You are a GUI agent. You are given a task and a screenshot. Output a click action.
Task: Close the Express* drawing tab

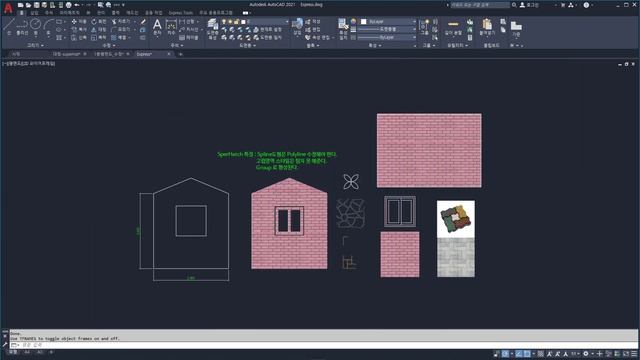click(169, 54)
